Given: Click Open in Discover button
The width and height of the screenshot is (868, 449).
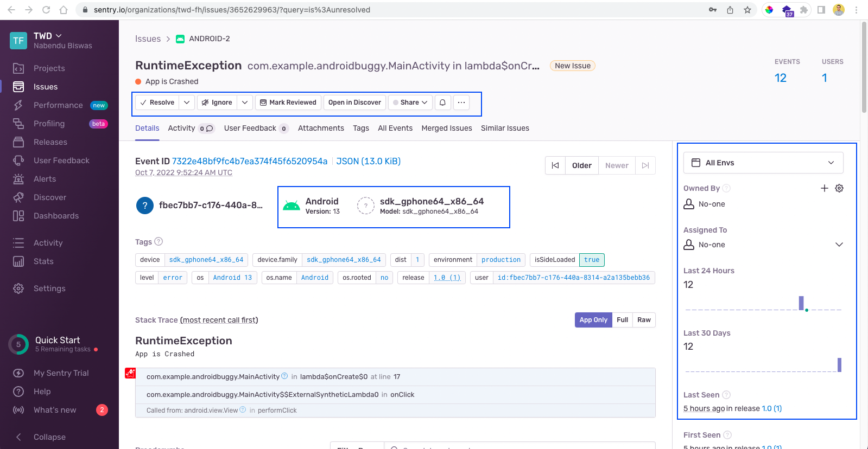Looking at the screenshot, I should click(x=354, y=102).
